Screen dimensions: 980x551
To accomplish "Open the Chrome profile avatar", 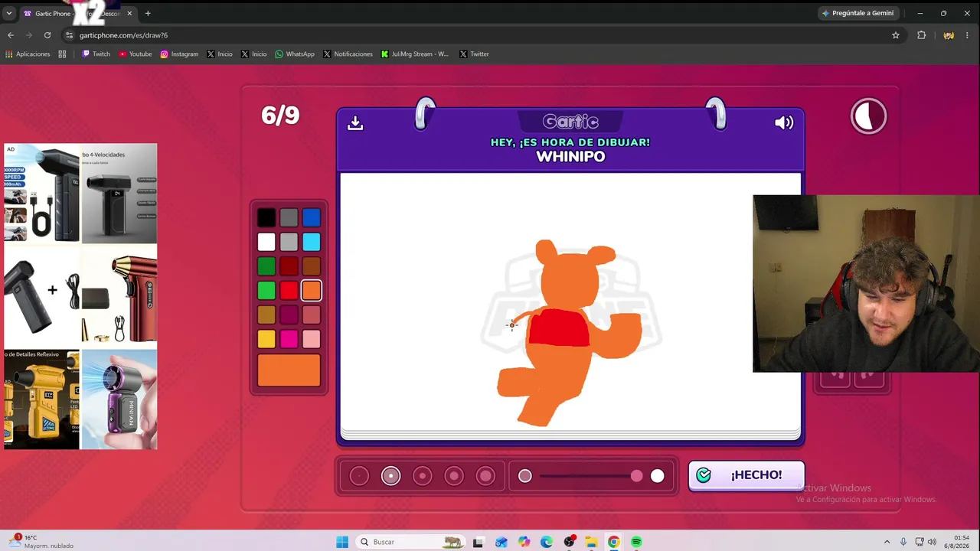I will [949, 35].
